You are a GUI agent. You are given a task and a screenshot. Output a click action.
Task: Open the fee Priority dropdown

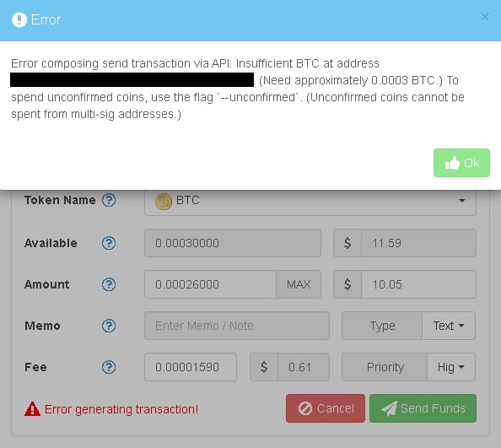tap(451, 367)
